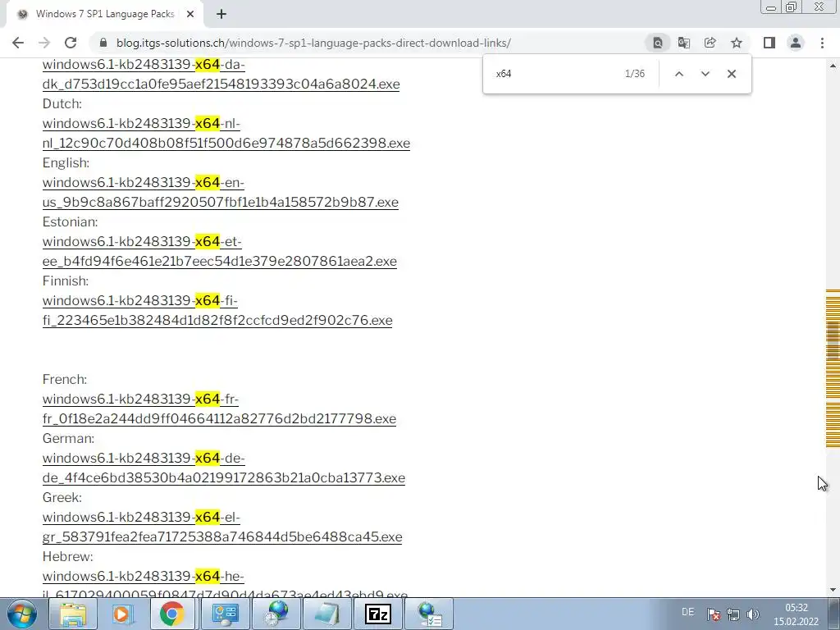Open Windows Explorer from the taskbar

[73, 614]
